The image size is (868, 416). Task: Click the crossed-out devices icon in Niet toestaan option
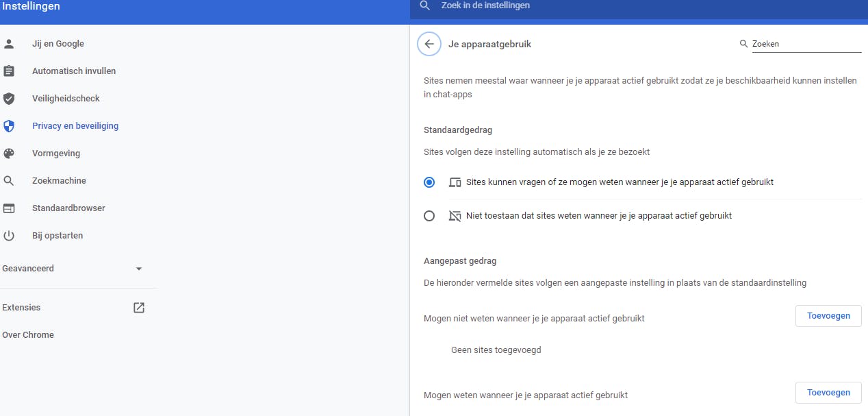point(455,215)
